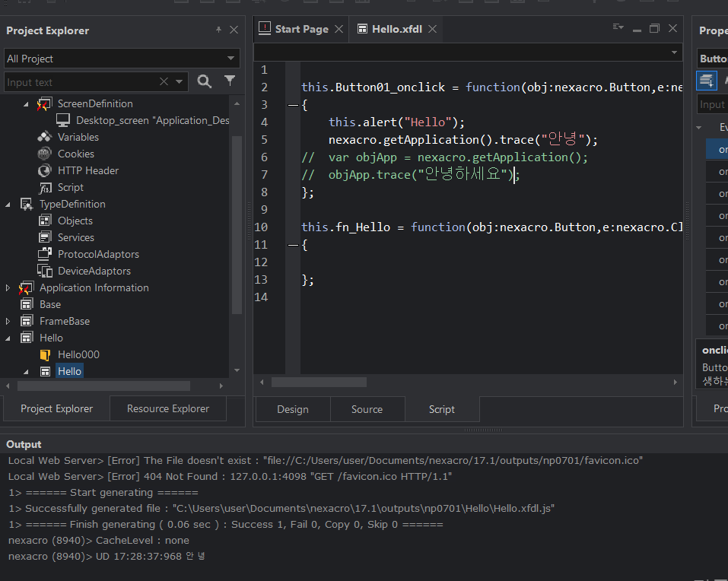Select the HTTP Header icon
This screenshot has height=581, width=728.
[45, 170]
